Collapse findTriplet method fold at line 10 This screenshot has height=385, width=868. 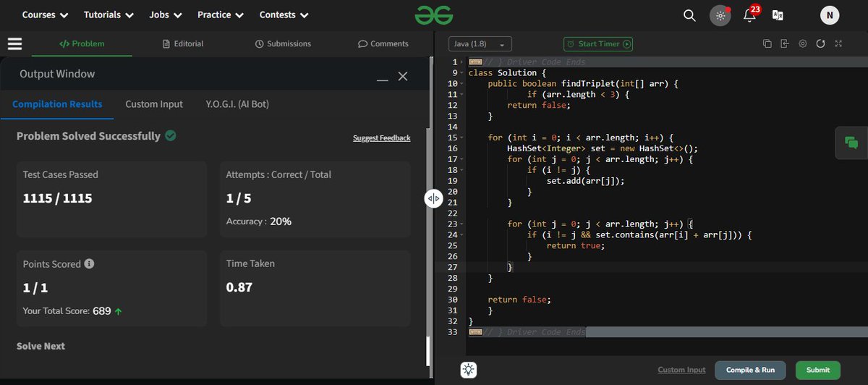pos(461,84)
